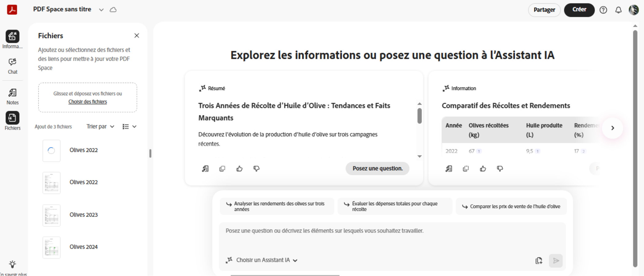Image resolution: width=644 pixels, height=276 pixels.
Task: Click the Posez une question button
Action: pyautogui.click(x=377, y=168)
